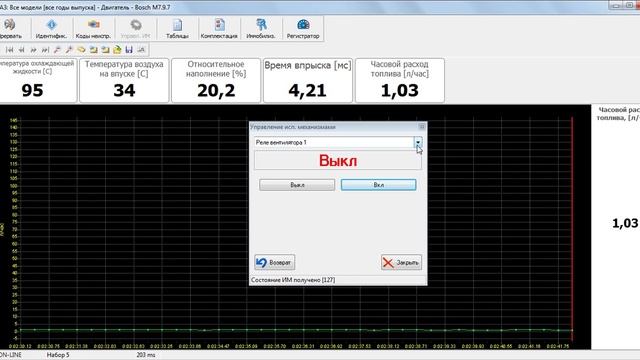Click the second magnifier zoom icon
The image size is (640, 360).
click(x=69, y=50)
